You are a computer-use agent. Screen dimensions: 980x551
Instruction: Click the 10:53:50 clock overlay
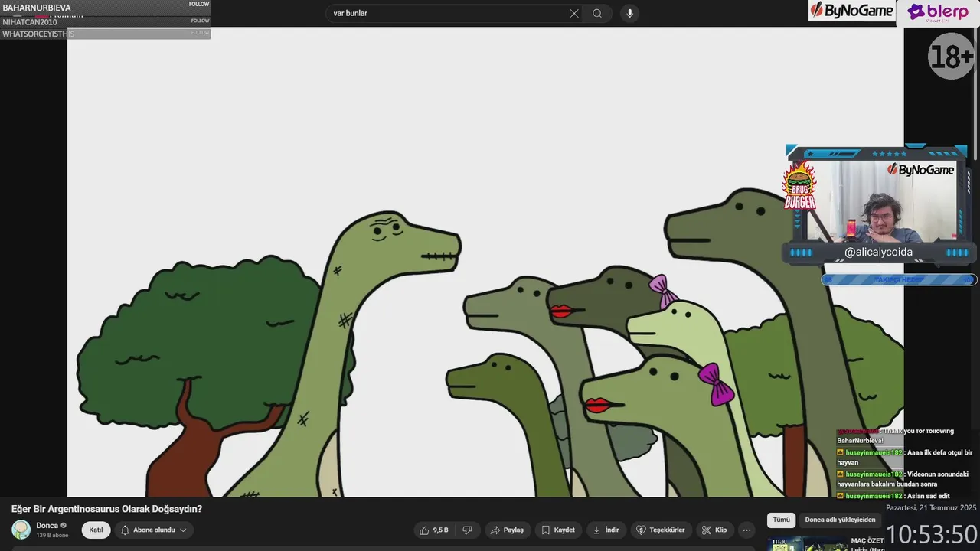(x=931, y=534)
